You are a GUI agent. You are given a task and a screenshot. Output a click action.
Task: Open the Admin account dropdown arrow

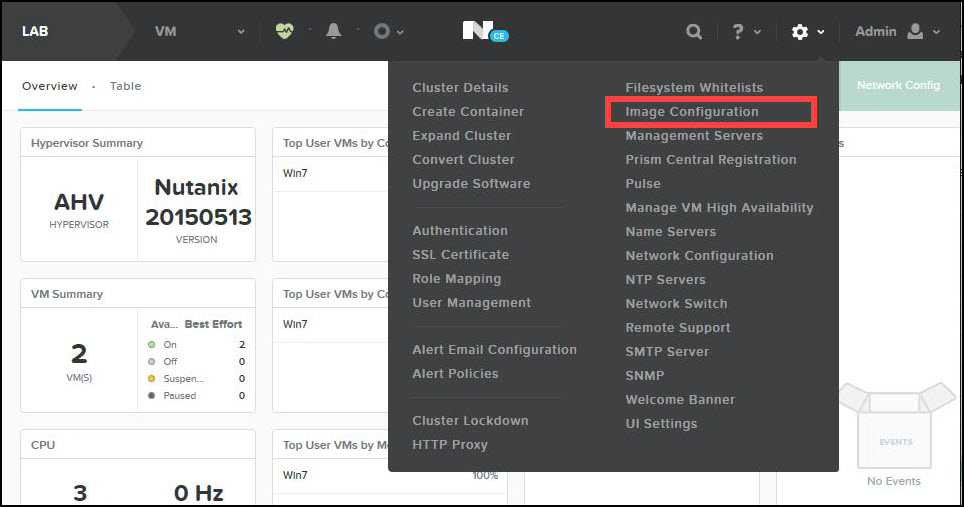(x=937, y=32)
